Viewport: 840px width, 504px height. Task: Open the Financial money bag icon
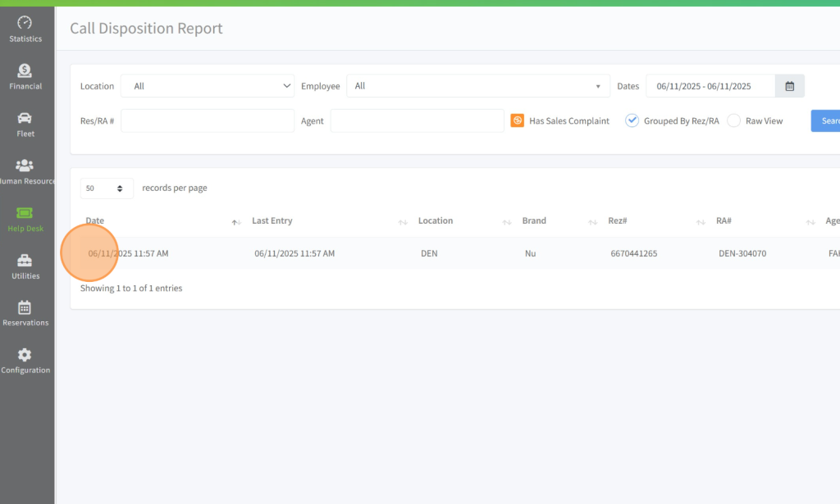click(25, 70)
